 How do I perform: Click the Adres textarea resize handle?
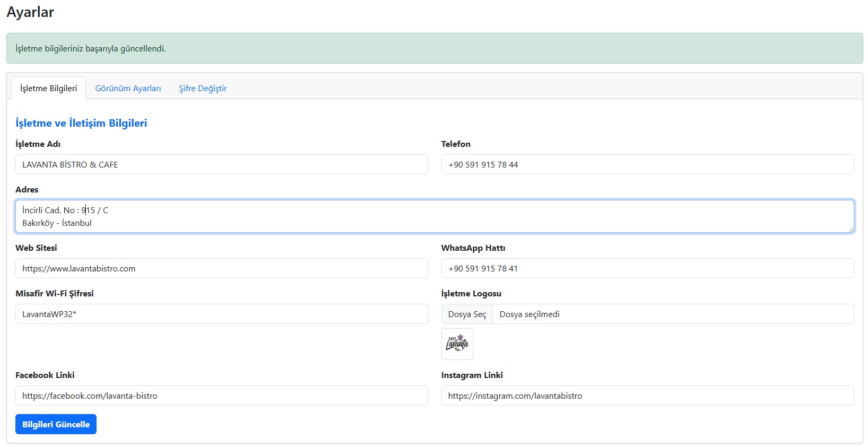click(850, 229)
